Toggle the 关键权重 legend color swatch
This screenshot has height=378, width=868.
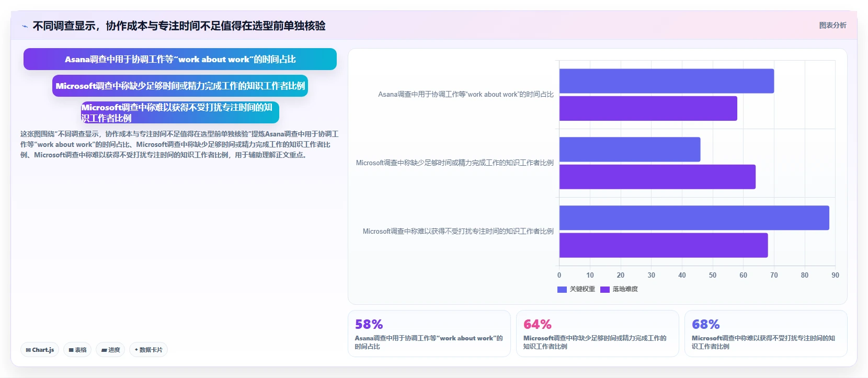(x=562, y=289)
